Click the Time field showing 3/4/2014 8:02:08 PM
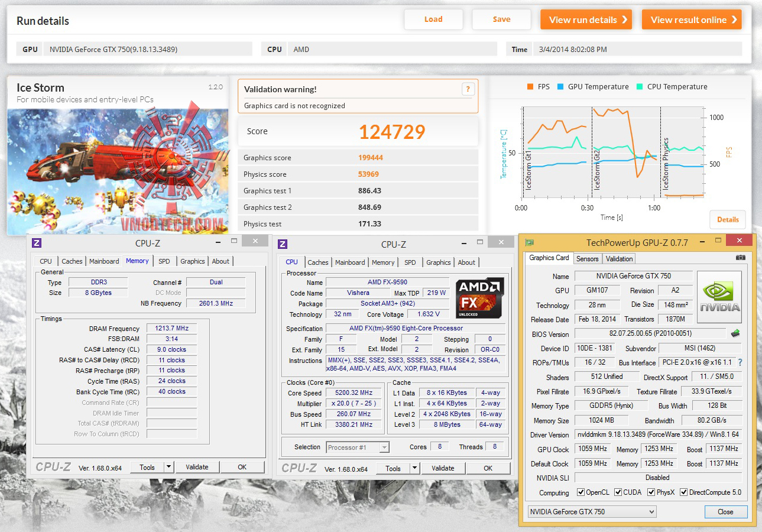Screen dimensions: 762x532 (x=637, y=49)
